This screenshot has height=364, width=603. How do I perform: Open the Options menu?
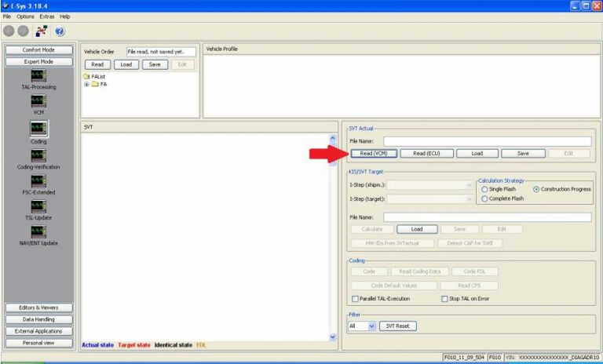(x=25, y=16)
